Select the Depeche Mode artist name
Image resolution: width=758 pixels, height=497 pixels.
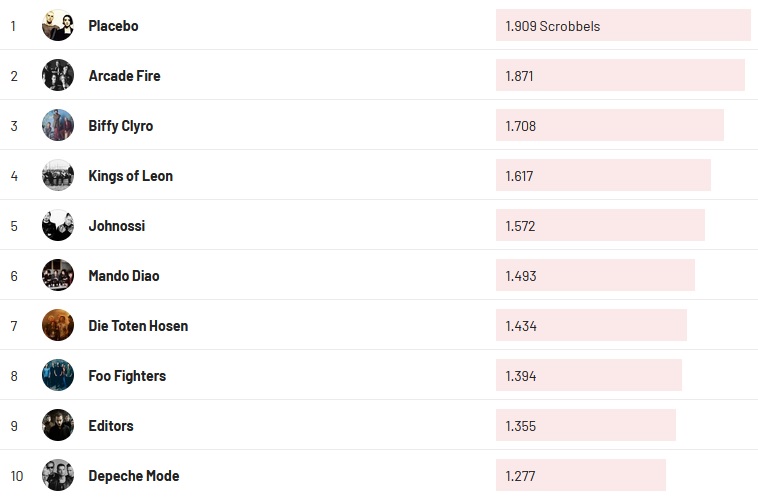coord(134,476)
